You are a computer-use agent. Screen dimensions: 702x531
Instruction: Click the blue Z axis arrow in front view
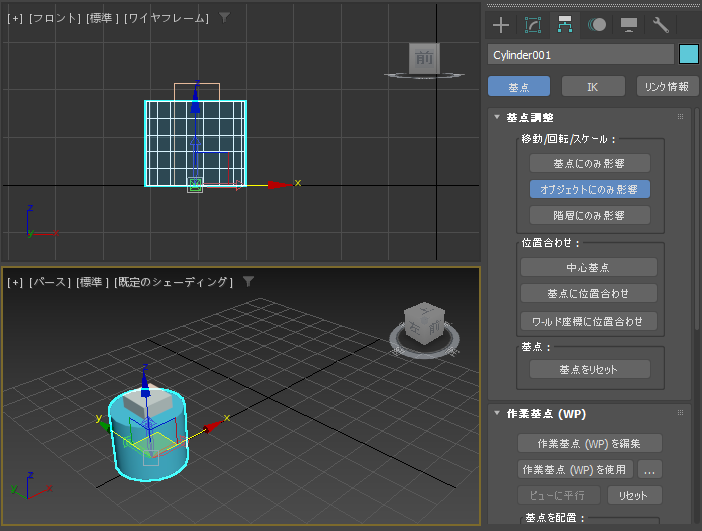pos(196,101)
